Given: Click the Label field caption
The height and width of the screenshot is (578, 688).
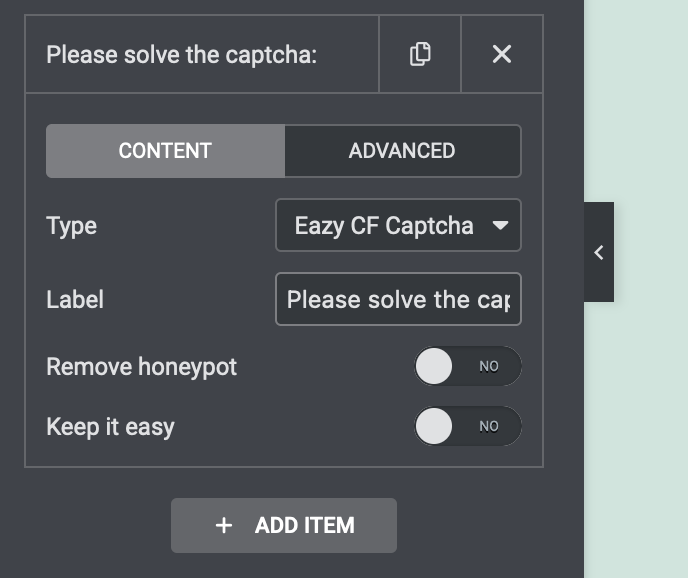Looking at the screenshot, I should click(x=75, y=299).
